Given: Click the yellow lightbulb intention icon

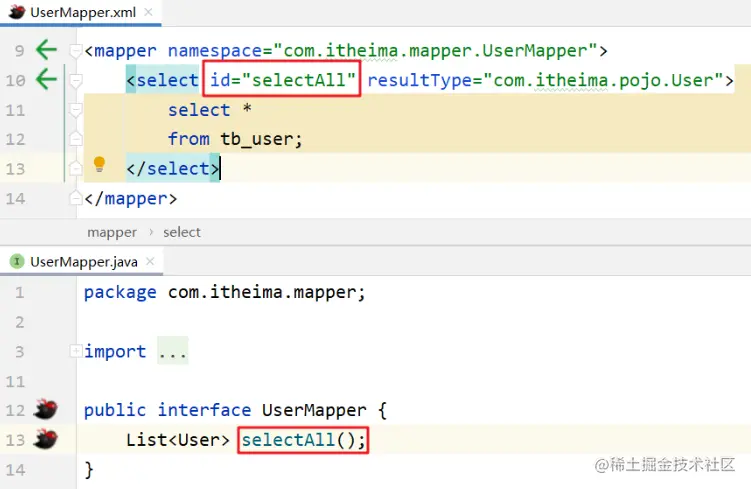Looking at the screenshot, I should pos(99,164).
